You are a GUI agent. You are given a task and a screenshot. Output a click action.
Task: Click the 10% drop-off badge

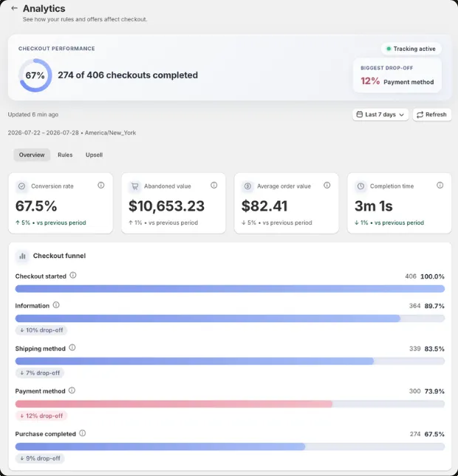[41, 330]
